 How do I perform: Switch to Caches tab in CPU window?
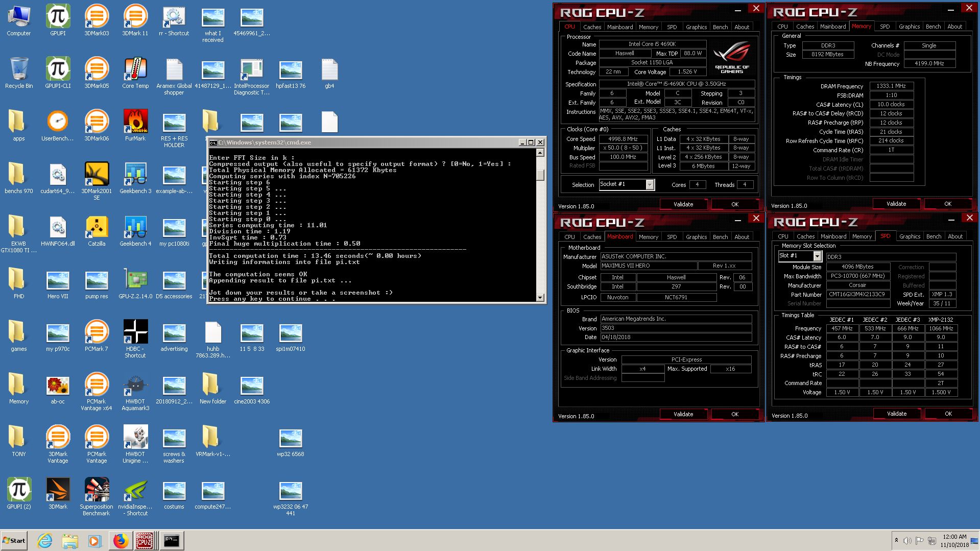tap(592, 27)
